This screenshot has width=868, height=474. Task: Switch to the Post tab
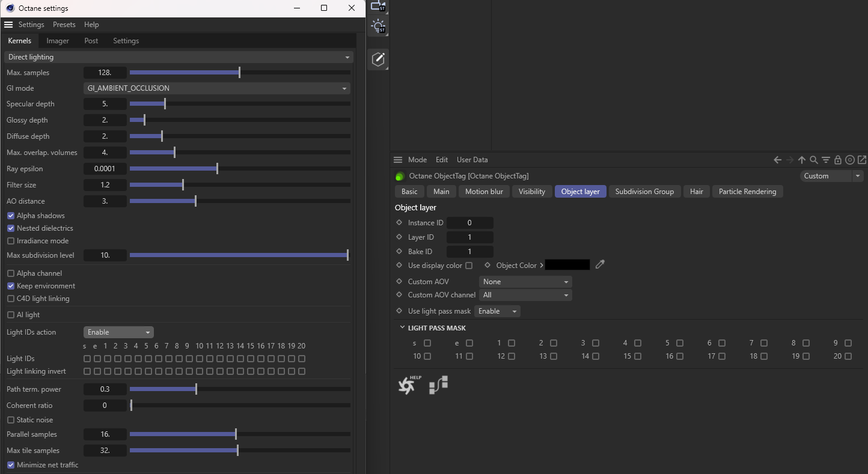tap(91, 41)
